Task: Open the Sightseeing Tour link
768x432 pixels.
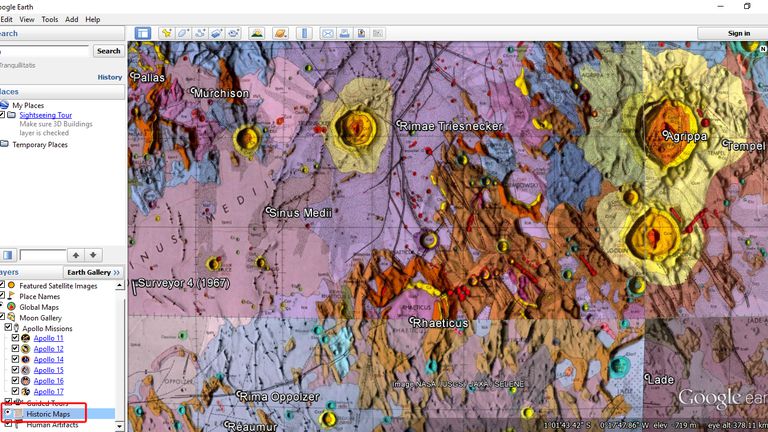Action: point(46,115)
